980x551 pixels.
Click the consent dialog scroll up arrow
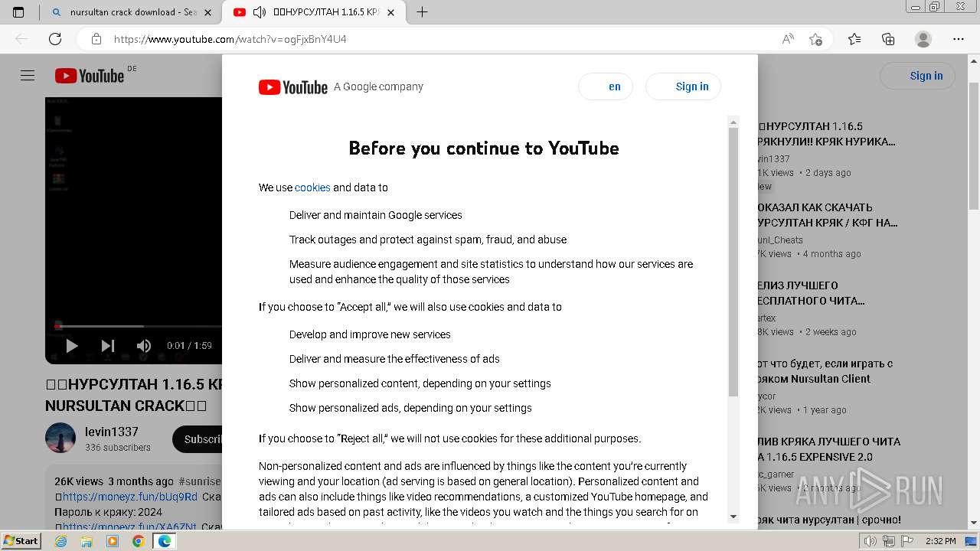coord(733,122)
